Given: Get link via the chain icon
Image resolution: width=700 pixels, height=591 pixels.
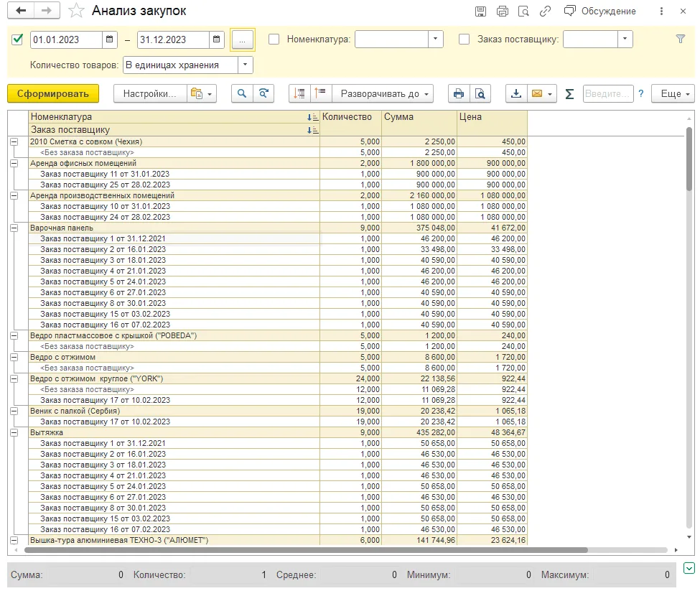Looking at the screenshot, I should pyautogui.click(x=545, y=11).
